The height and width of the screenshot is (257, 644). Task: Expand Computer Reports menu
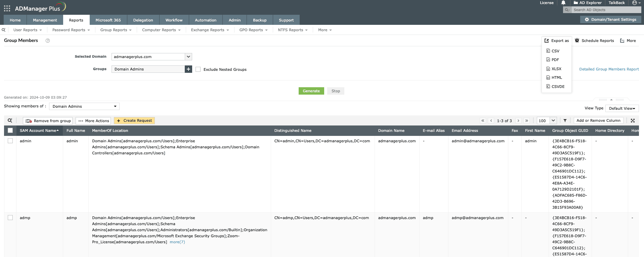point(161,30)
